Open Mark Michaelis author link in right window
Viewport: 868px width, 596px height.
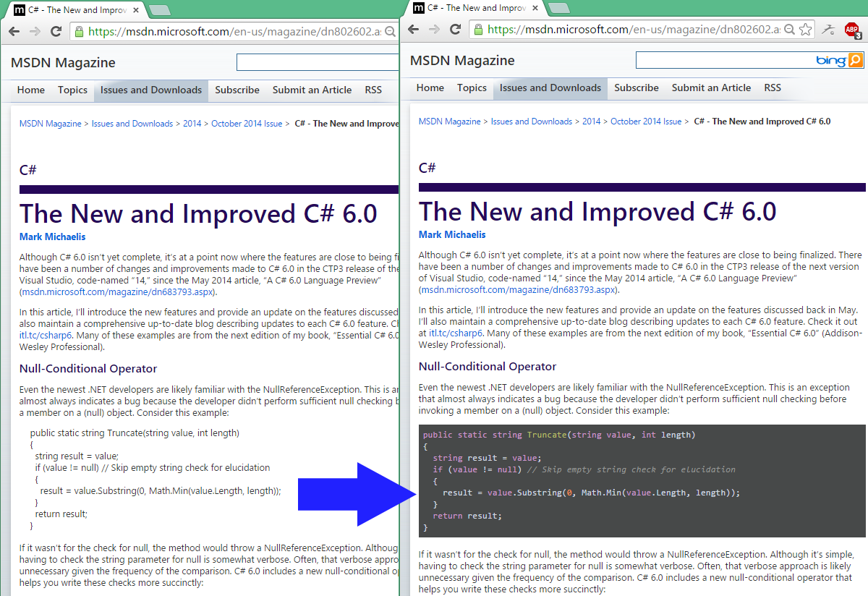point(452,234)
